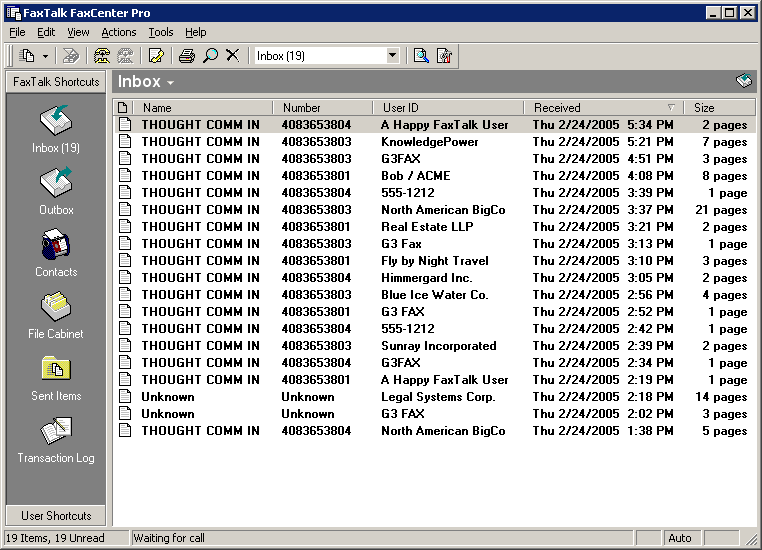This screenshot has width=762, height=550.
Task: Click the document with magnifier view icon
Action: pyautogui.click(x=421, y=56)
